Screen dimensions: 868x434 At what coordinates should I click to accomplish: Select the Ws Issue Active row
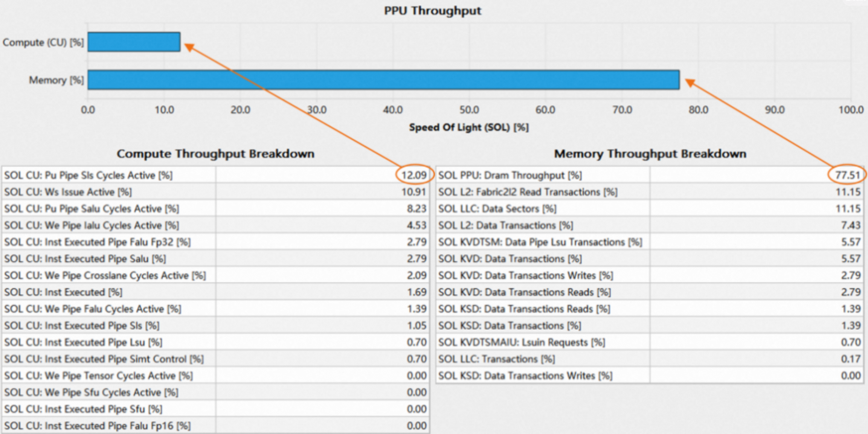tap(68, 192)
